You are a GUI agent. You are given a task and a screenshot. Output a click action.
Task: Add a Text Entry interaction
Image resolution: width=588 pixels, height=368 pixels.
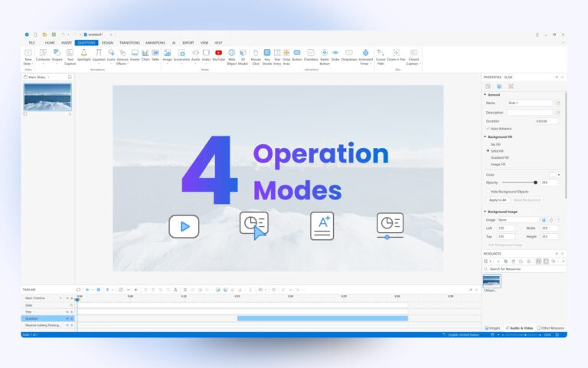coord(277,57)
